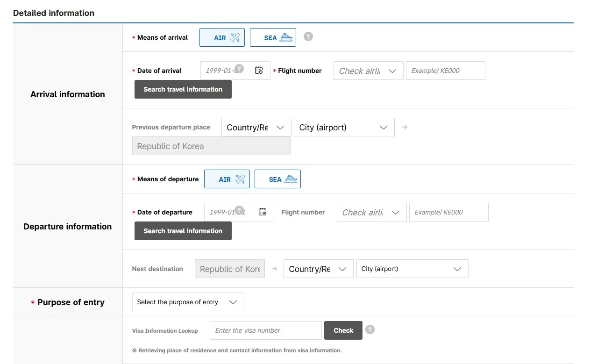Select AIR as means of arrival
This screenshot has width=590, height=364.
click(x=222, y=37)
